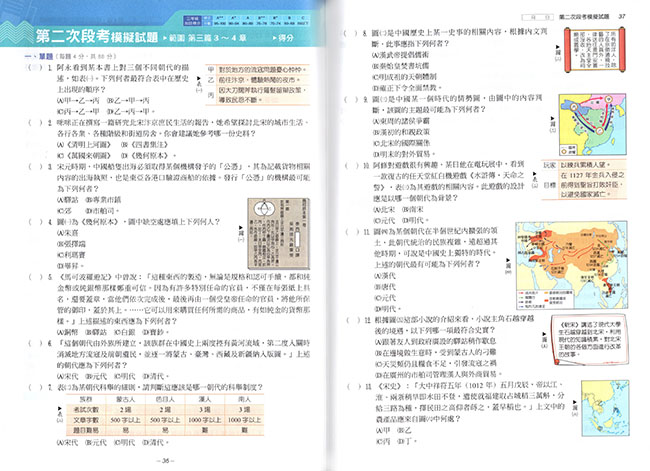Click the 範圍 第三篇 3～4章 text

tap(208, 38)
